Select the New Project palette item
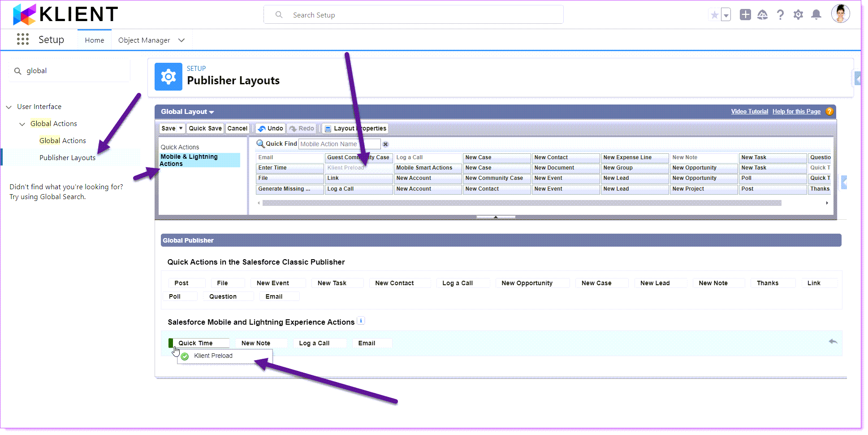This screenshot has height=435, width=868. coord(704,189)
